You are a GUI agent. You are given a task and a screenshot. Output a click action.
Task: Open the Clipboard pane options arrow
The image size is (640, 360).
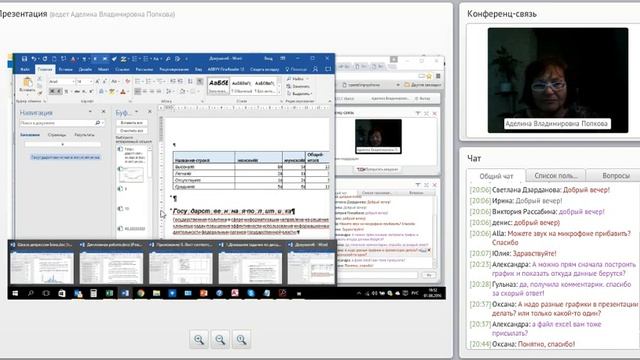click(136, 111)
